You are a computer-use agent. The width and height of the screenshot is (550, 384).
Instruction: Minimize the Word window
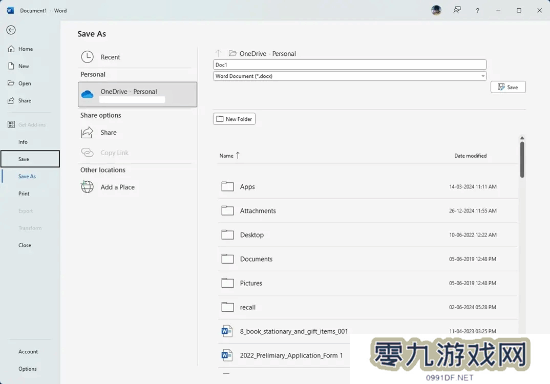498,11
